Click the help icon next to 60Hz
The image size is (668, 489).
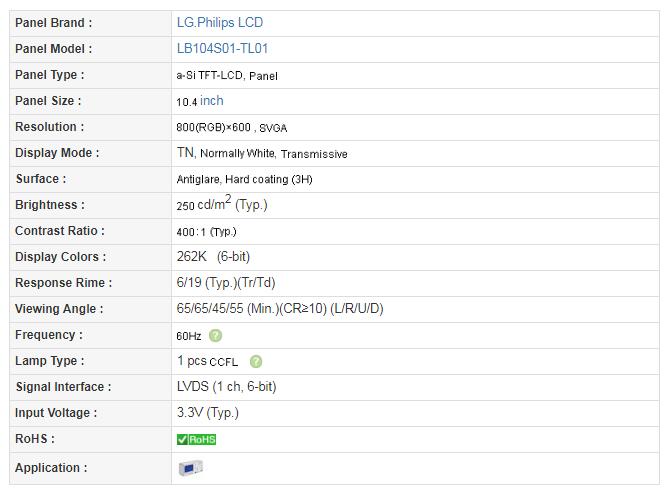(x=216, y=336)
